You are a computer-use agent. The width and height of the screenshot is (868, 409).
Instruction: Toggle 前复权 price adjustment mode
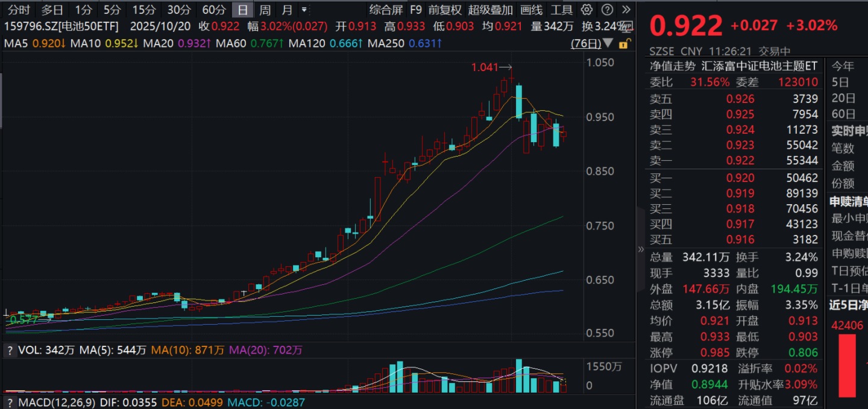click(x=444, y=10)
